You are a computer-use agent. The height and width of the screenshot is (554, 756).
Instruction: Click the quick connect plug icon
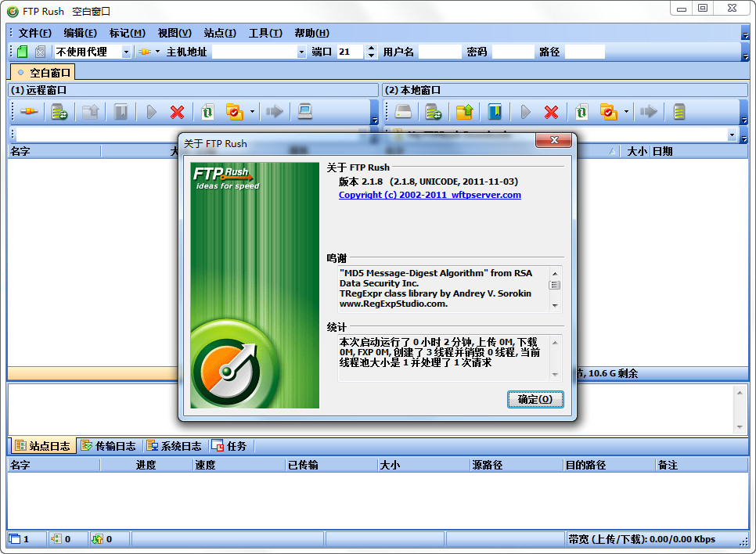(145, 52)
